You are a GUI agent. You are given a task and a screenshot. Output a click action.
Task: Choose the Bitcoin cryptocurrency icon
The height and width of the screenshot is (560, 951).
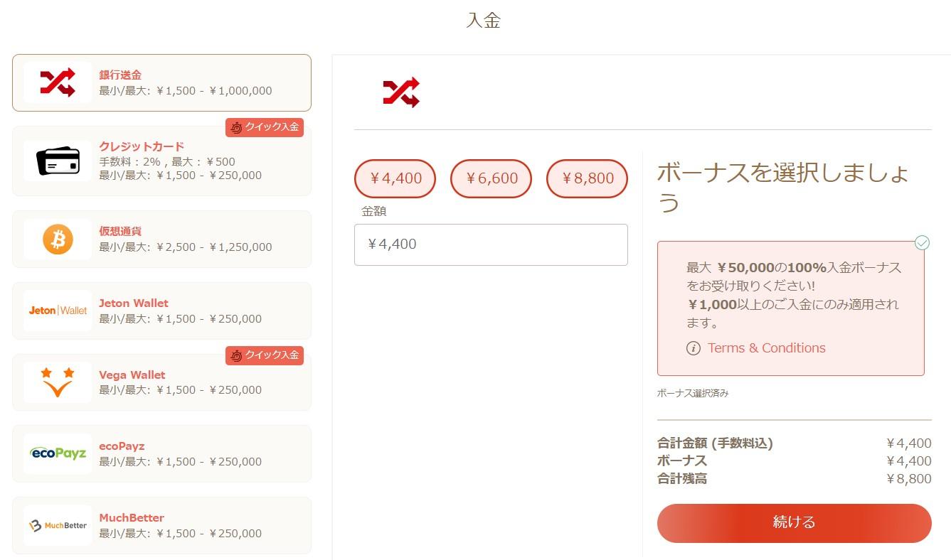58,239
